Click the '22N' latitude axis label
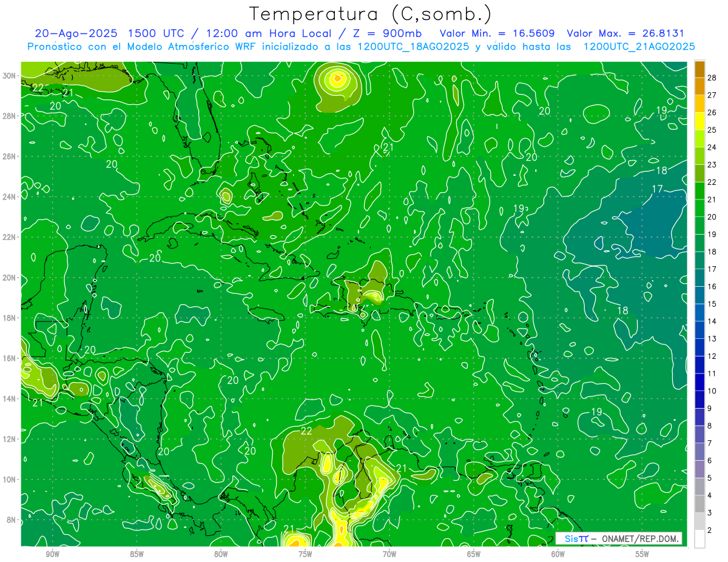This screenshot has width=728, height=562. click(10, 237)
